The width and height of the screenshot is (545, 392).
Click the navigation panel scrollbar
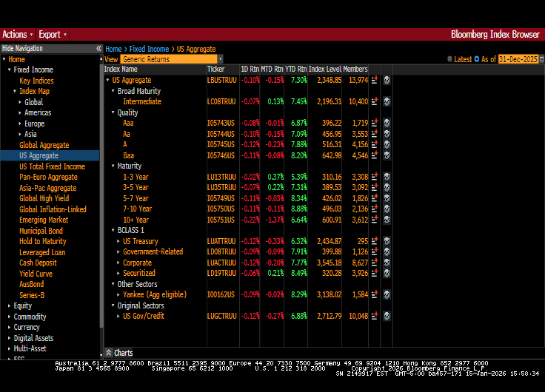pos(101,195)
